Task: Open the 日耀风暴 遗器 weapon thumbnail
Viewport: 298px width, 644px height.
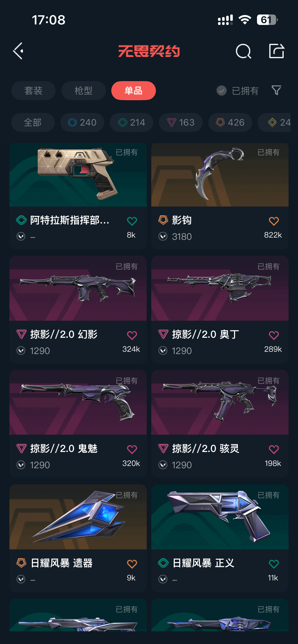Action: pyautogui.click(x=78, y=517)
